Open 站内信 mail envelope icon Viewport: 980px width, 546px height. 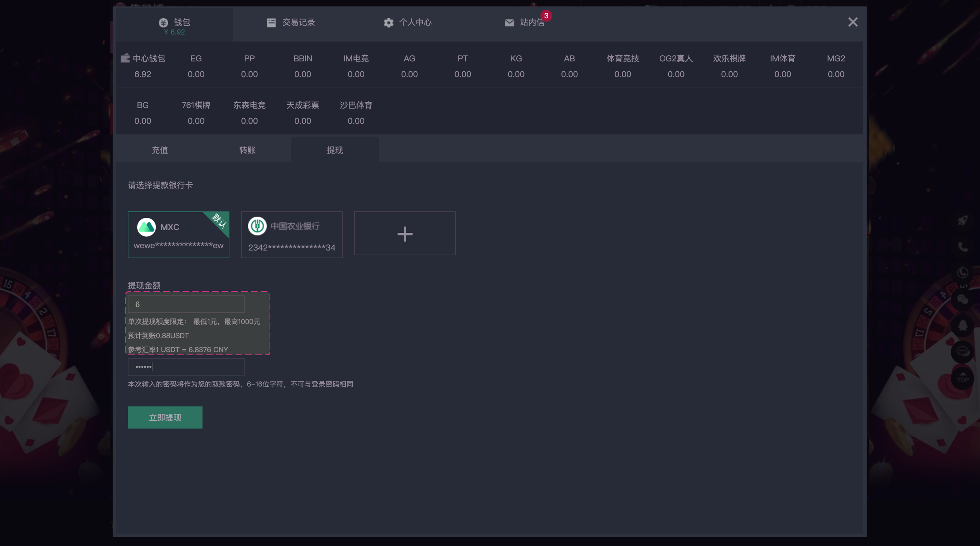click(509, 23)
